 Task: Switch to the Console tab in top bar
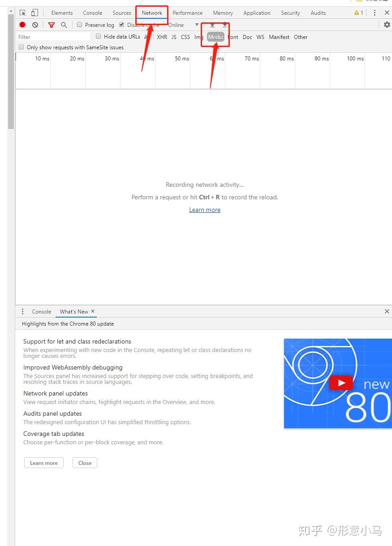pyautogui.click(x=93, y=13)
